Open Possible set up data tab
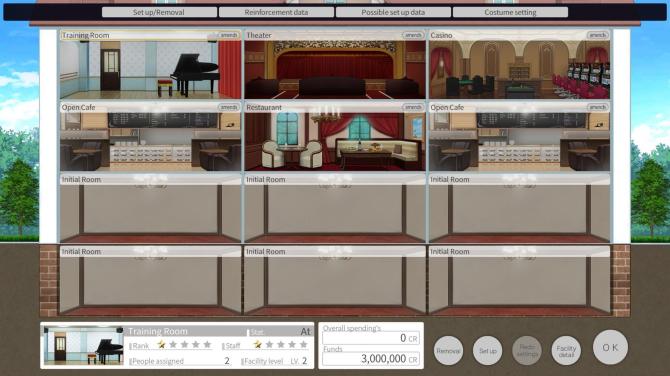The image size is (670, 376). click(x=393, y=12)
